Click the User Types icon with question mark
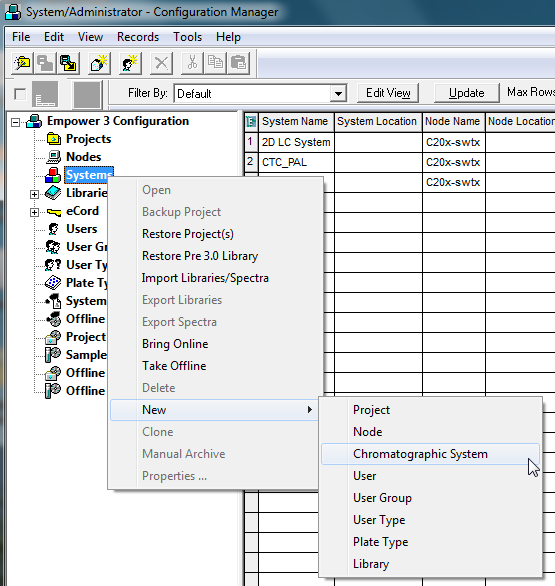The image size is (555, 586). pos(53,265)
